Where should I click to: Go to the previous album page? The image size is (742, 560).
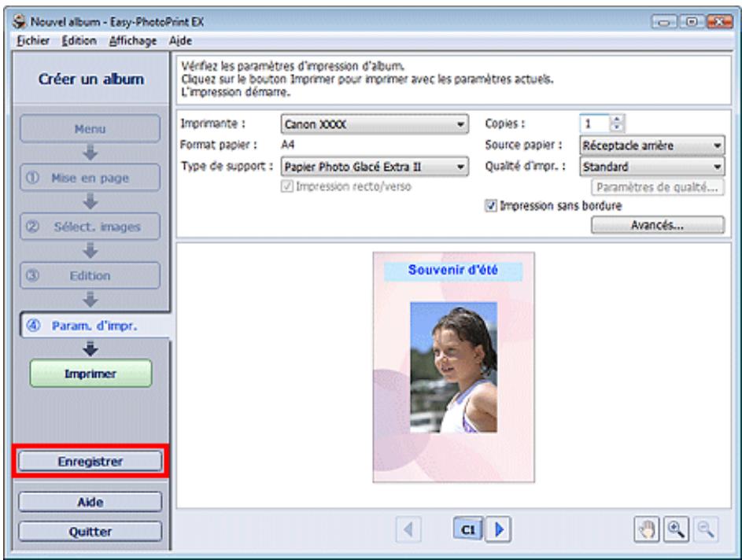[408, 529]
